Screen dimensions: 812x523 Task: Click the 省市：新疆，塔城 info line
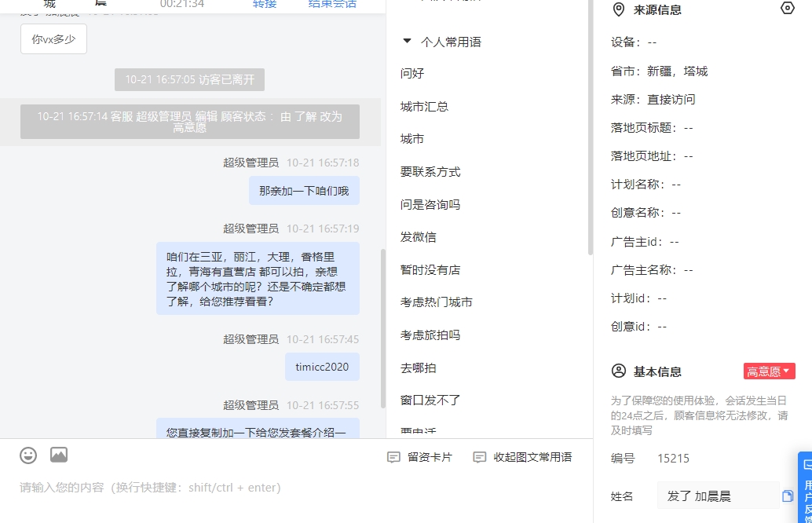(x=659, y=71)
